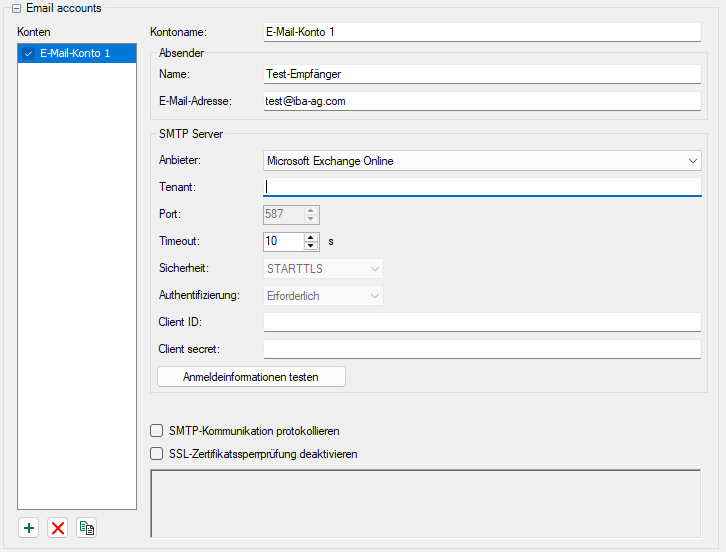Enable SSL-Zertifikatssperrprüfung deaktivieren checkbox
This screenshot has height=552, width=726.
click(156, 453)
